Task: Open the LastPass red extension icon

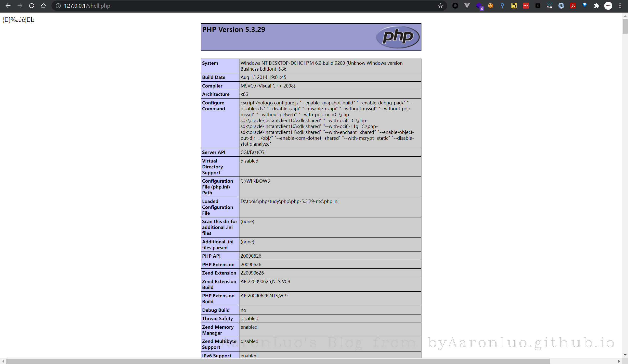Action: point(526,6)
